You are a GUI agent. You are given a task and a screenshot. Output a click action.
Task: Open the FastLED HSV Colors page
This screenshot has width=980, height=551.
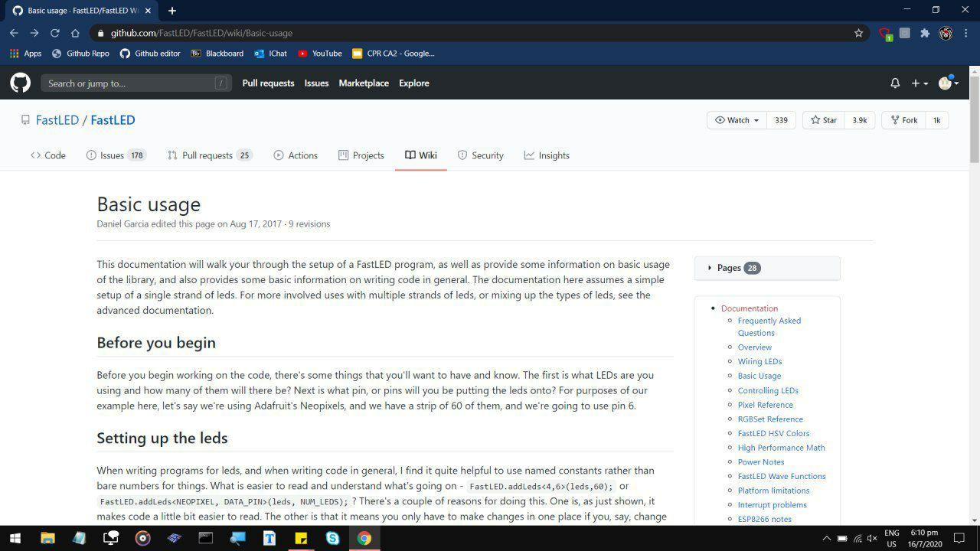[x=773, y=433]
